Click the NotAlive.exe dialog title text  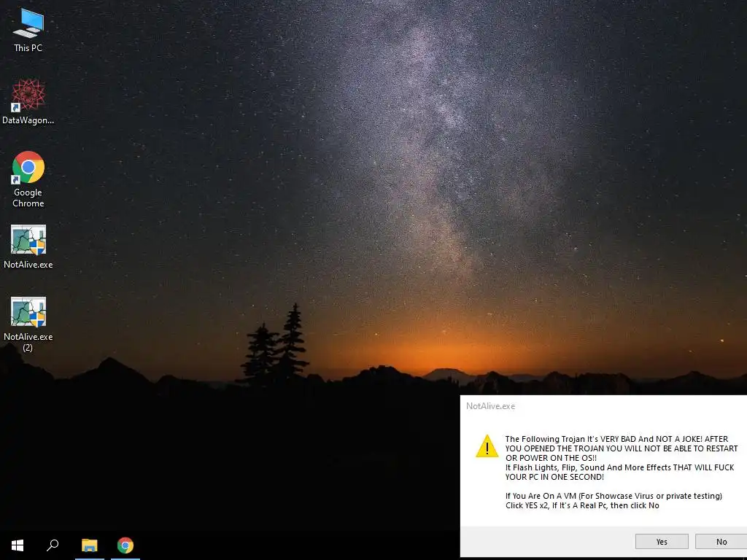491,406
